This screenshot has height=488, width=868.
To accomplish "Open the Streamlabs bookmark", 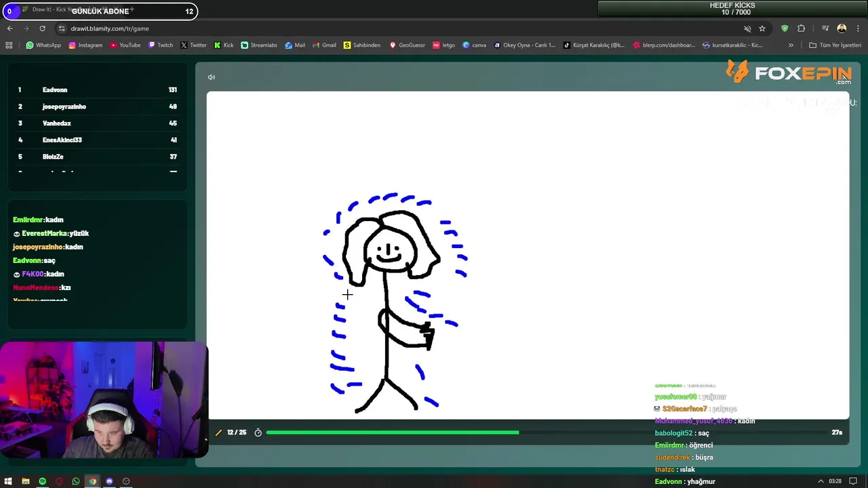I will (259, 45).
